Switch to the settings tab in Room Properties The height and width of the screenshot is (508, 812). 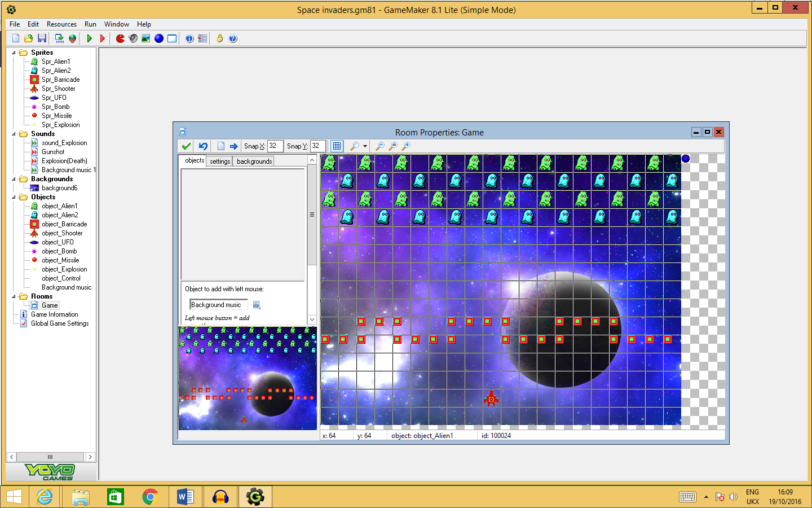[219, 161]
